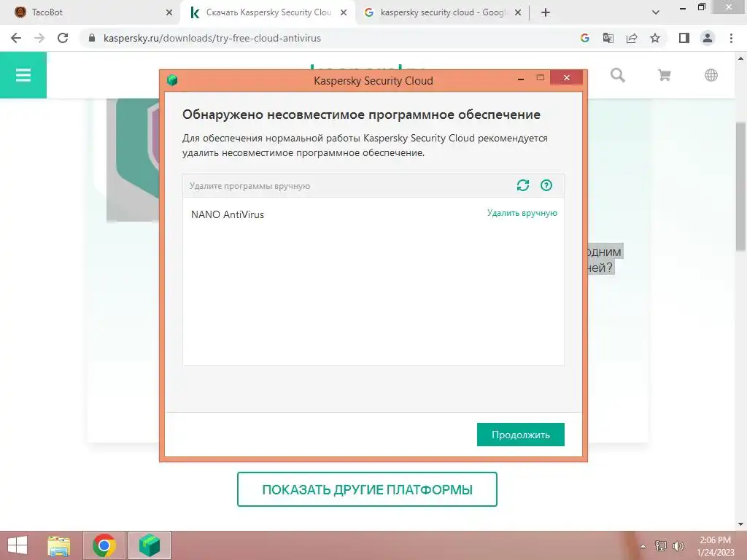View site padlock information
Image resolution: width=747 pixels, height=560 pixels.
pyautogui.click(x=92, y=38)
